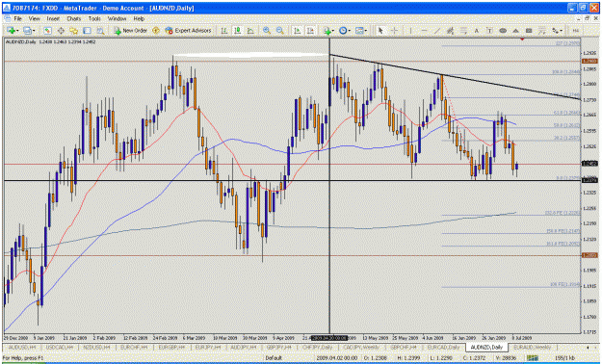Viewport: 602px width, 364px height.
Task: Select the Equidistant Channel tool
Action: click(450, 31)
